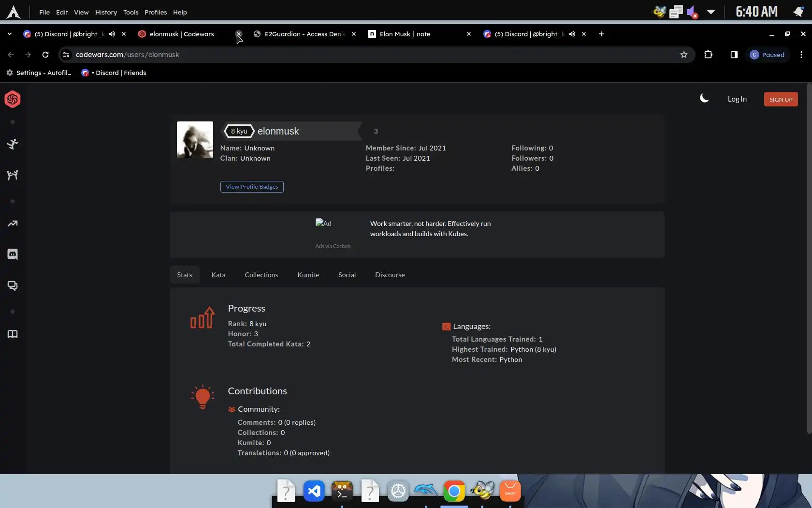Open the Kumite sparring-figures sidebar icon
This screenshot has width=812, height=508.
point(13,175)
